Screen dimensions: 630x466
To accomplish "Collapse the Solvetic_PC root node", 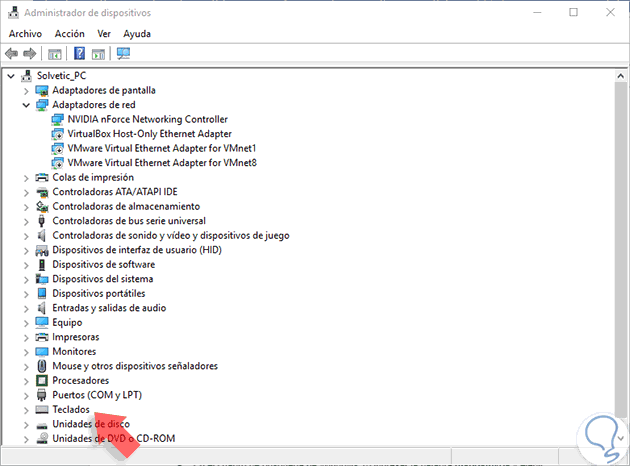I will coord(11,76).
